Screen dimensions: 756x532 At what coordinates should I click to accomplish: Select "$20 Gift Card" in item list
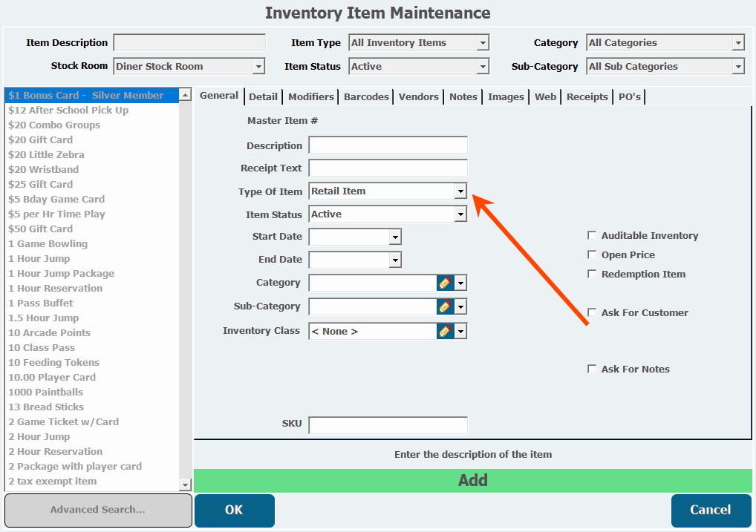[41, 139]
